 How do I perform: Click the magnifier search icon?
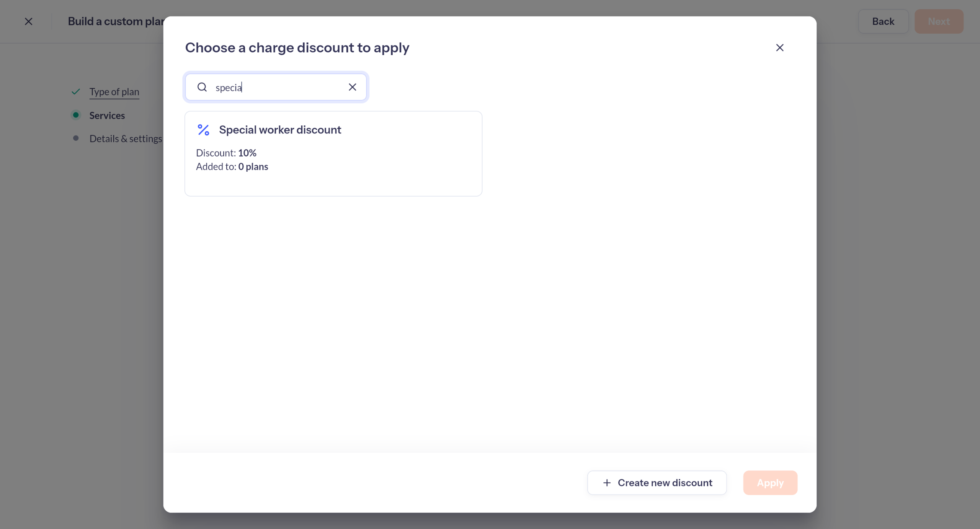tap(202, 87)
